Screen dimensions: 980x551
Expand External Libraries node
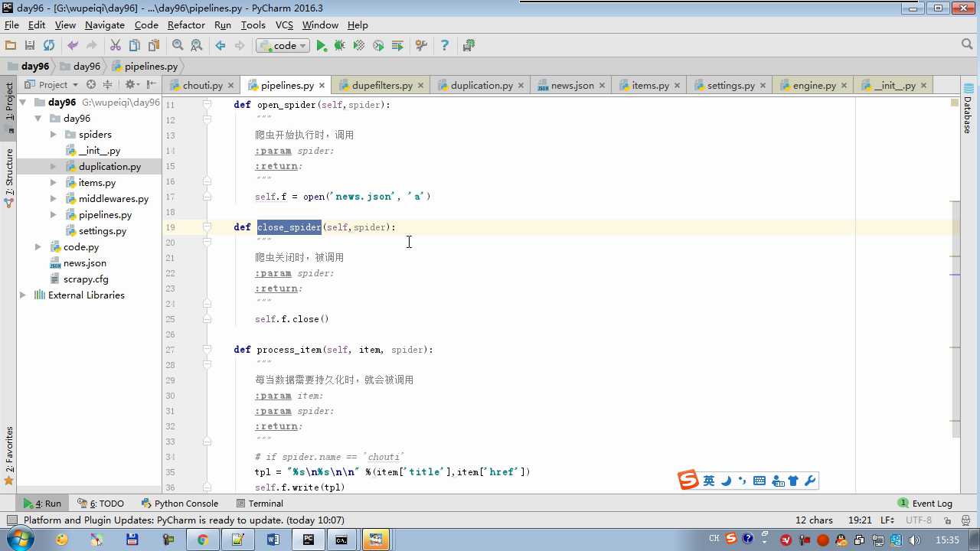pos(22,295)
